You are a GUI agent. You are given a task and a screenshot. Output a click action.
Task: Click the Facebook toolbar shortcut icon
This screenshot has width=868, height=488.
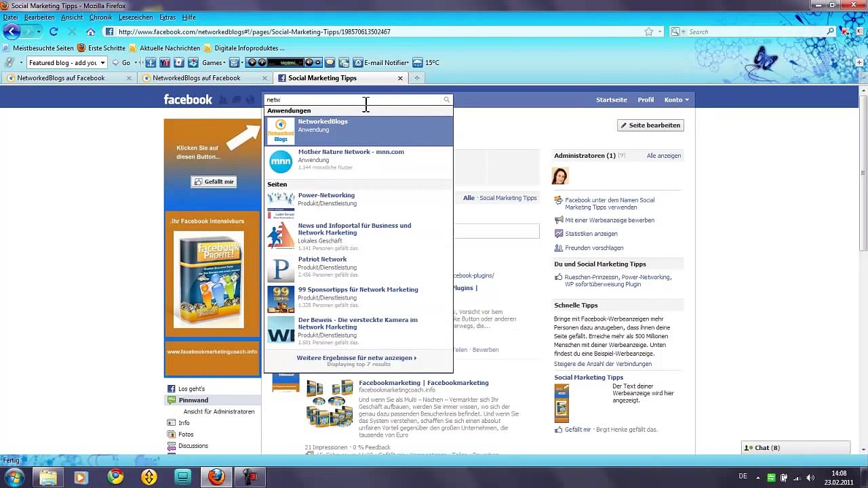[151, 62]
